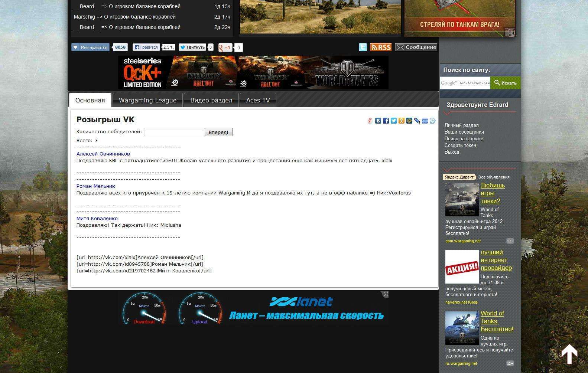
Task: Click the 12+ badge next to ru.wargaming.net
Action: pos(510,363)
